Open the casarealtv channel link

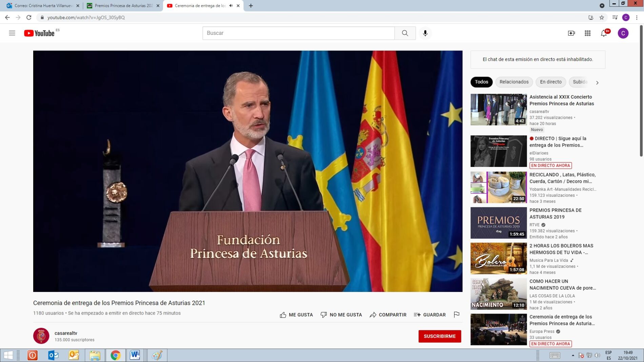coord(66,333)
